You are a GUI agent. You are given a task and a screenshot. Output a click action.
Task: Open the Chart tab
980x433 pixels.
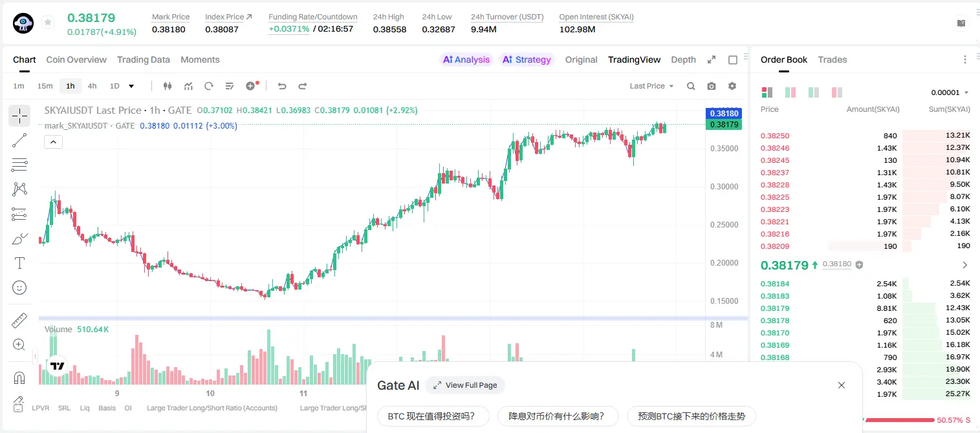coord(25,59)
